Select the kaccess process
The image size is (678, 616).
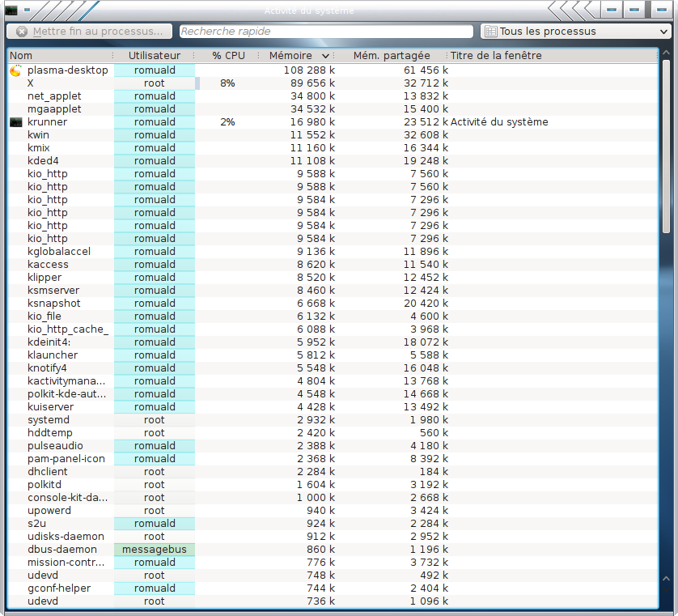tap(48, 265)
